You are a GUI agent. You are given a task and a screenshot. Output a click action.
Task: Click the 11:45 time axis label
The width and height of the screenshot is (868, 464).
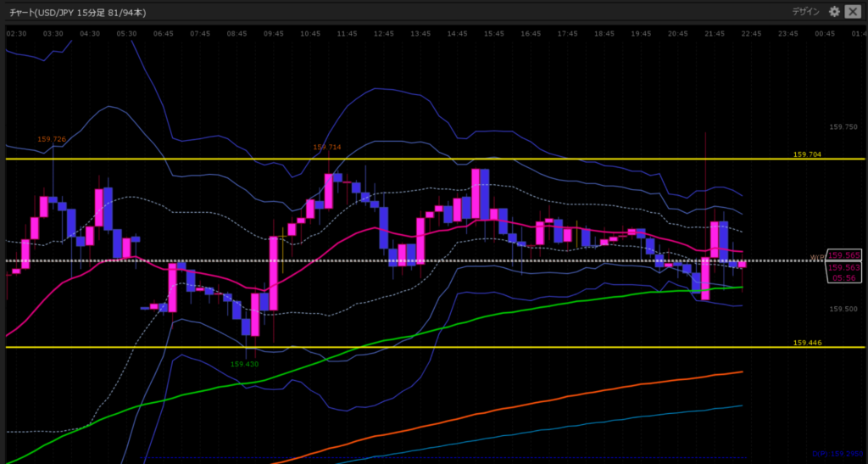[x=346, y=33]
